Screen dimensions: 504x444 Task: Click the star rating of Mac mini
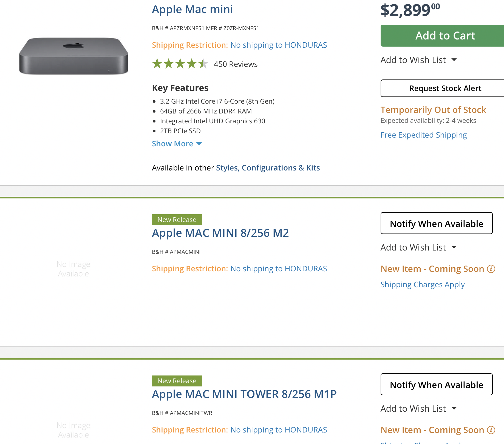[x=180, y=64]
